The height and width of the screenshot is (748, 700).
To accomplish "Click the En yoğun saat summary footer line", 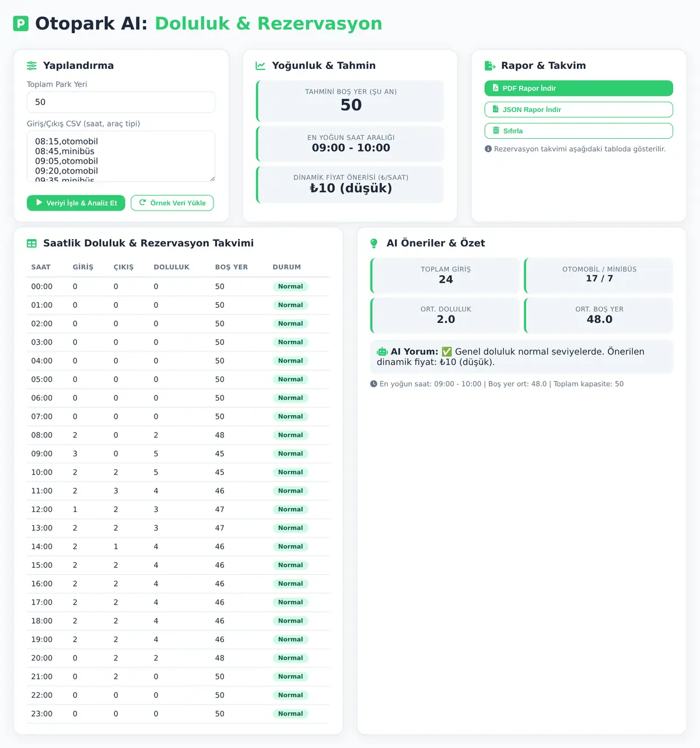I will [502, 384].
